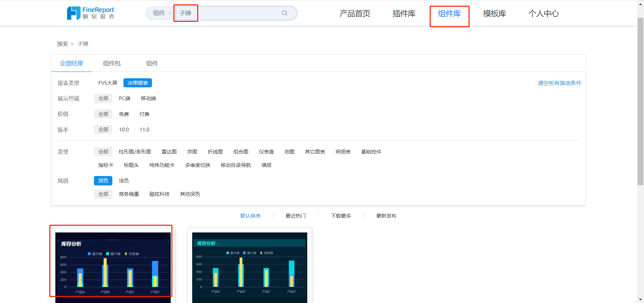Switch to the 组件 results tab

(x=152, y=63)
